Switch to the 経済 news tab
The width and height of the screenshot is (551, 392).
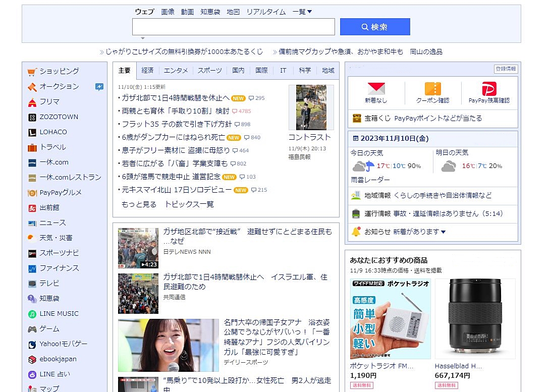[147, 71]
